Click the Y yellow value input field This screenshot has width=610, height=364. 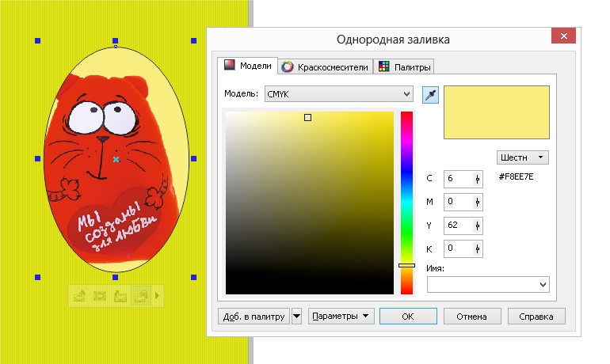(459, 226)
